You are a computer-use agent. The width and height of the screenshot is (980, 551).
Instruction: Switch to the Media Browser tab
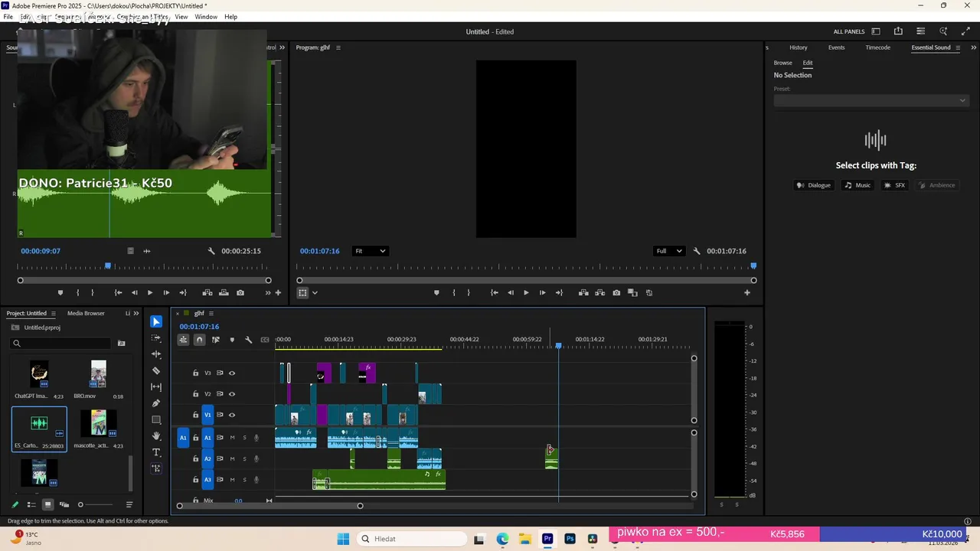click(86, 313)
